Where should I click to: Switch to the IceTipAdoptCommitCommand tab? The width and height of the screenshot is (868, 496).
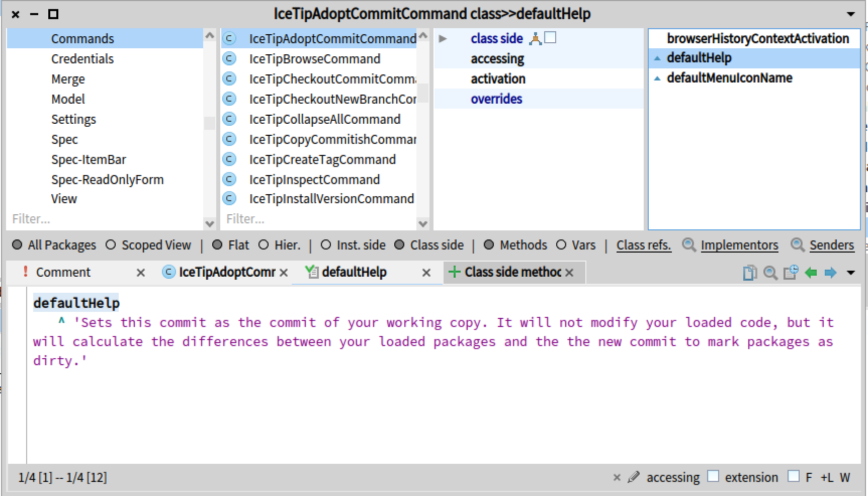[227, 272]
